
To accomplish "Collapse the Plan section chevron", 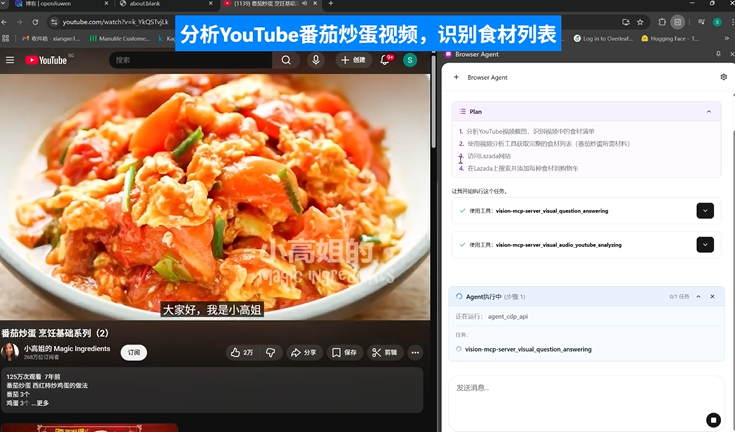I will [709, 112].
